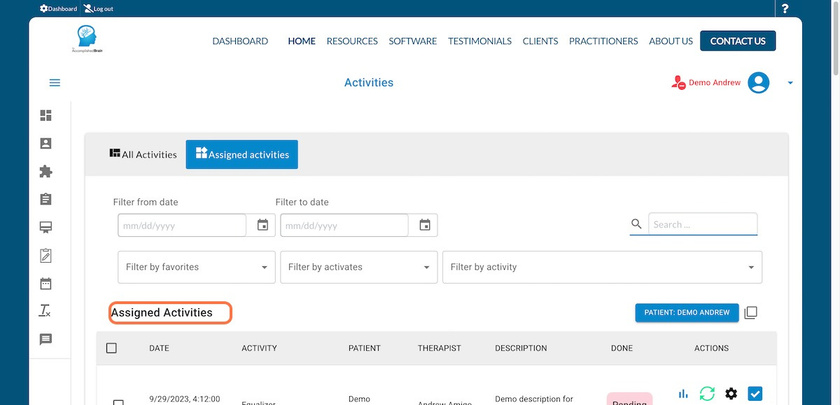Open the calendar icon in sidebar

click(46, 283)
